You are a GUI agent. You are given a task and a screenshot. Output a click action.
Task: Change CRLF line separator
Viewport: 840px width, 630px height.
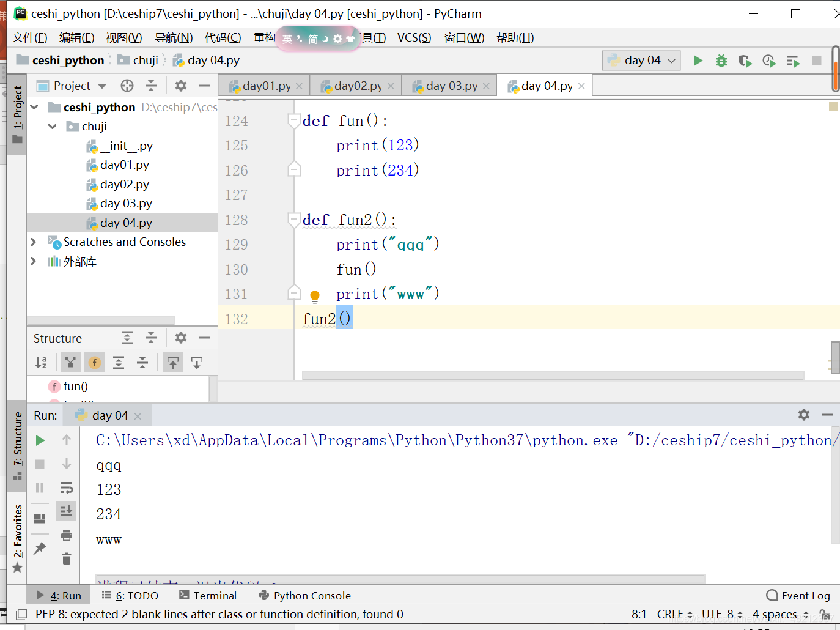(674, 614)
